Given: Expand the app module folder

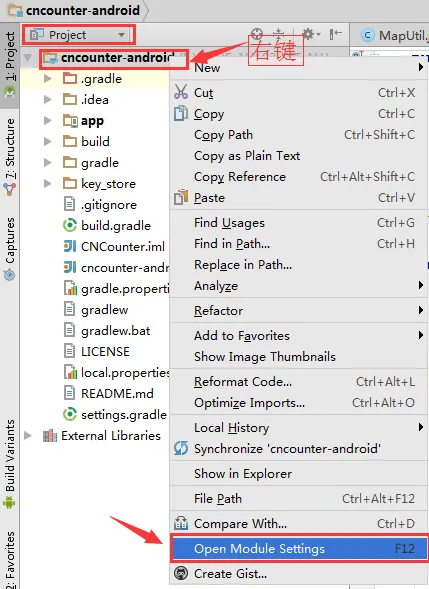Looking at the screenshot, I should point(47,120).
